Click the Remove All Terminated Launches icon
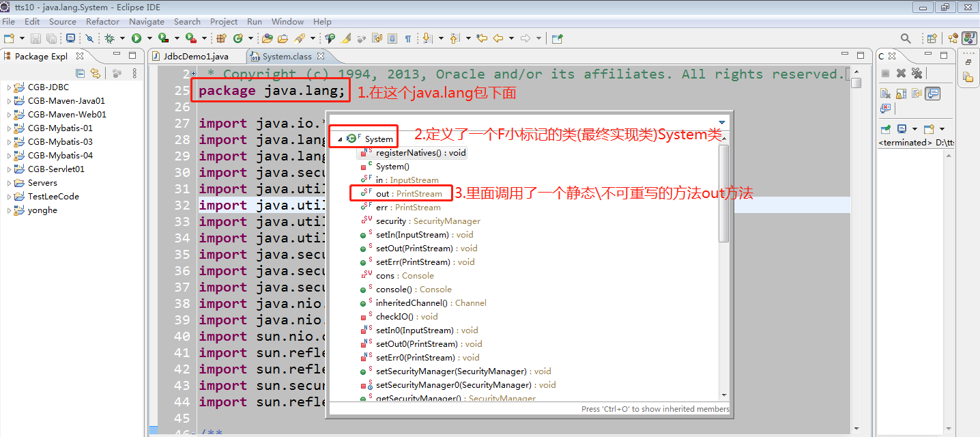Screen dimensions: 980x437 point(917,73)
